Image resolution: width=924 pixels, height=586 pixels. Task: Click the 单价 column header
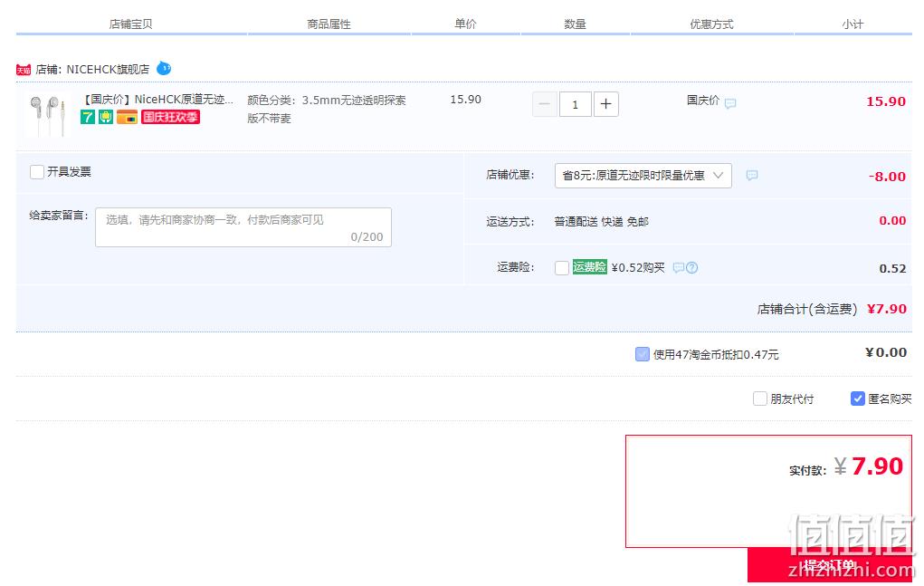tap(465, 24)
